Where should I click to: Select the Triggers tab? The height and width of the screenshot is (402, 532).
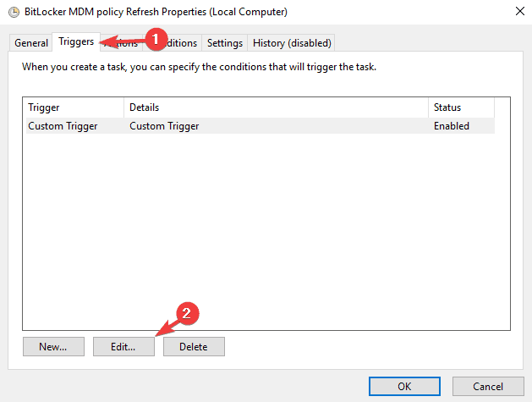(75, 41)
